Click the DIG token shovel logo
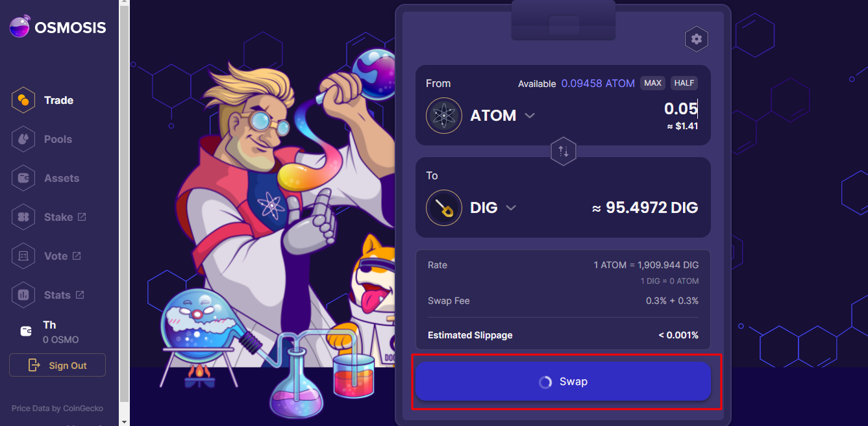The height and width of the screenshot is (426, 868). 443,208
